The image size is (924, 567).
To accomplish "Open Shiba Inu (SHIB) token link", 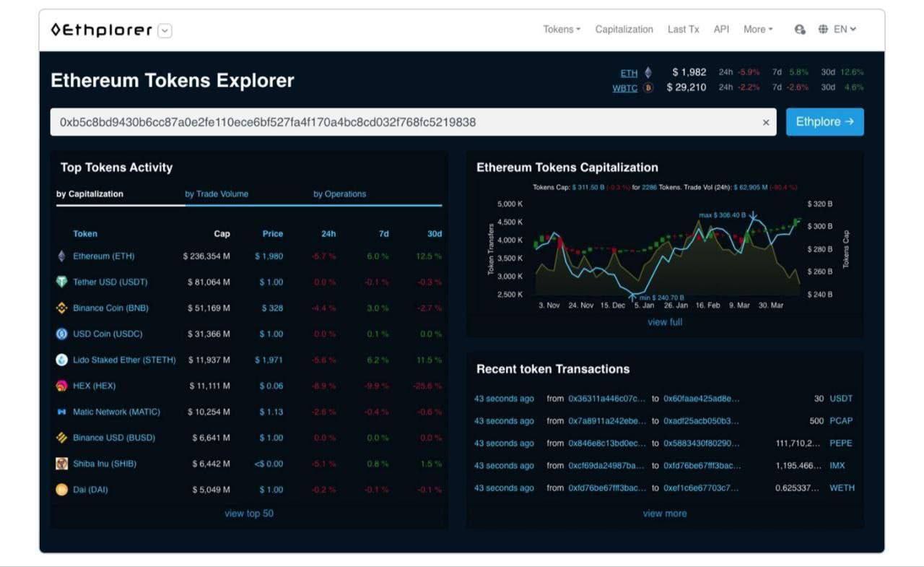I will pos(105,464).
